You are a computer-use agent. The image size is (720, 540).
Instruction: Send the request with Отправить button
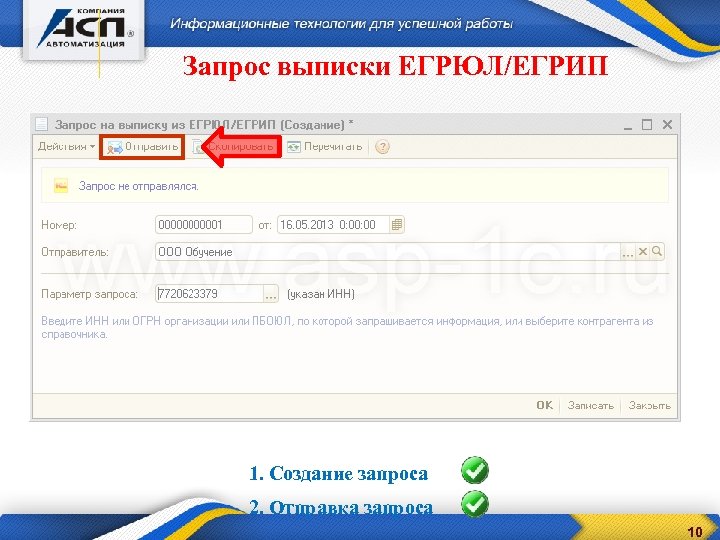click(142, 147)
